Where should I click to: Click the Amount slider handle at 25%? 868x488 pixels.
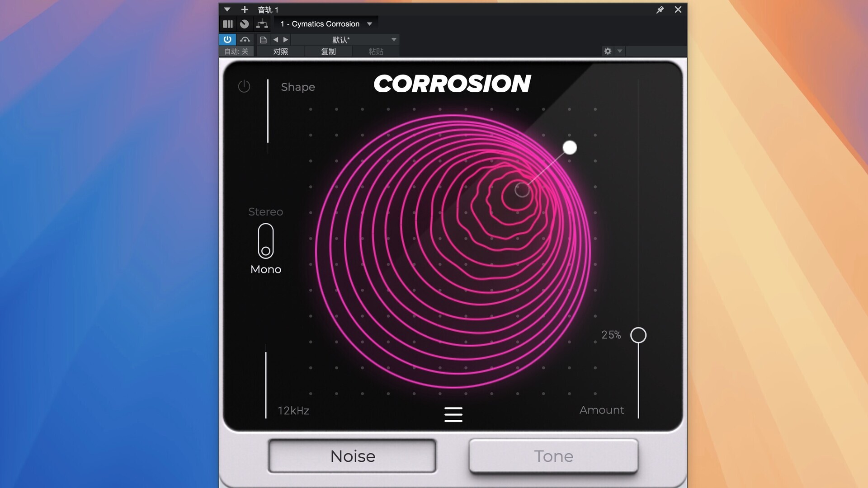(x=638, y=335)
